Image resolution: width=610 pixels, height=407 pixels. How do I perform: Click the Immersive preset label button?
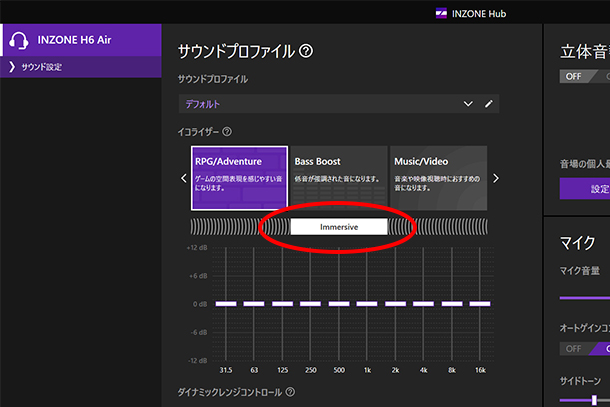coord(338,227)
